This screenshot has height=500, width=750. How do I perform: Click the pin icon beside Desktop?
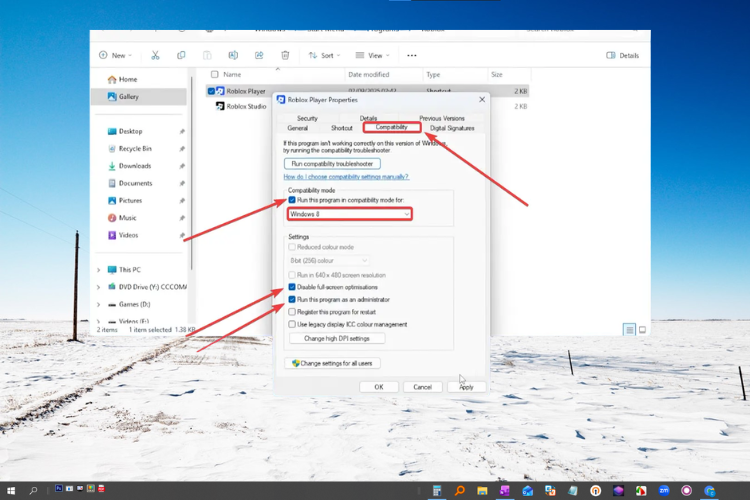182,132
